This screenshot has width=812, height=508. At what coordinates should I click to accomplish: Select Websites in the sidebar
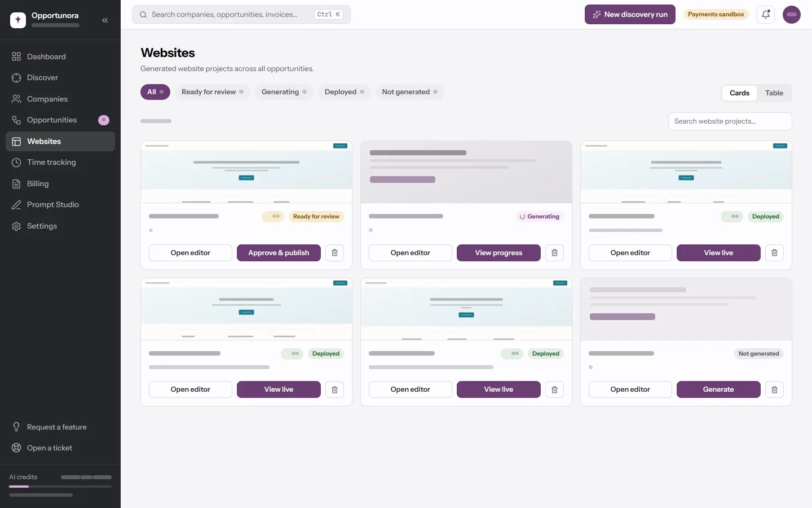(60, 142)
